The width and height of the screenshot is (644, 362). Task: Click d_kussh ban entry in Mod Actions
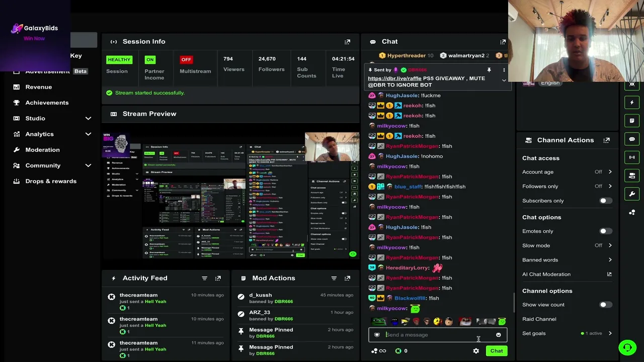pos(295,298)
